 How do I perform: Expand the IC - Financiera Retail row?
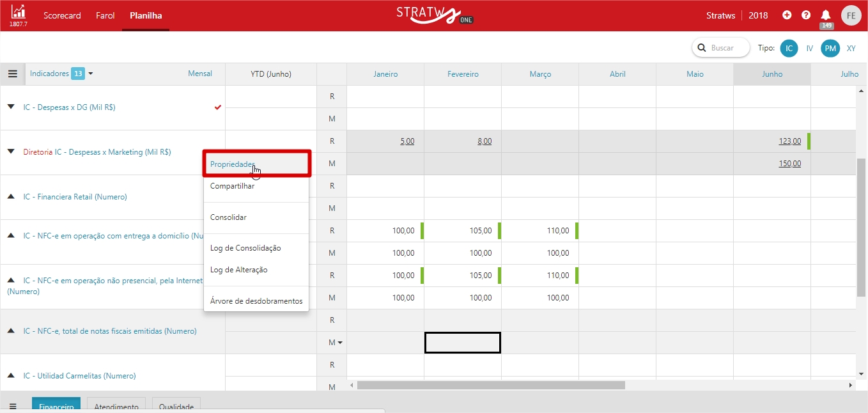pos(10,196)
